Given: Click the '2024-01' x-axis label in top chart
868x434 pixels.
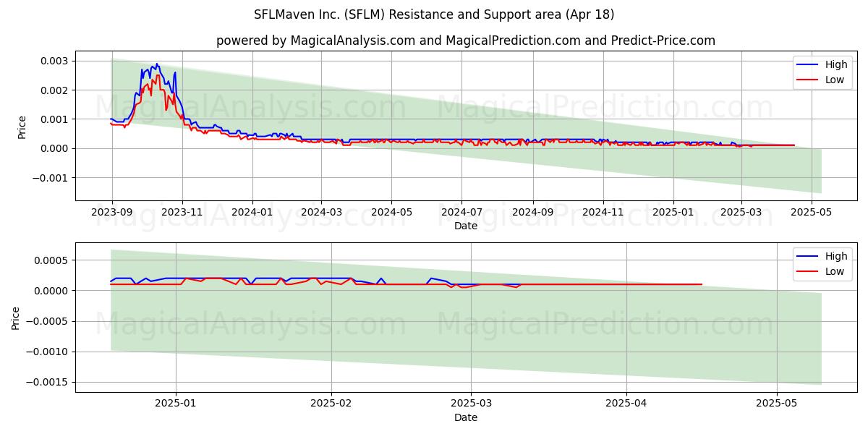Looking at the screenshot, I should 252,212.
